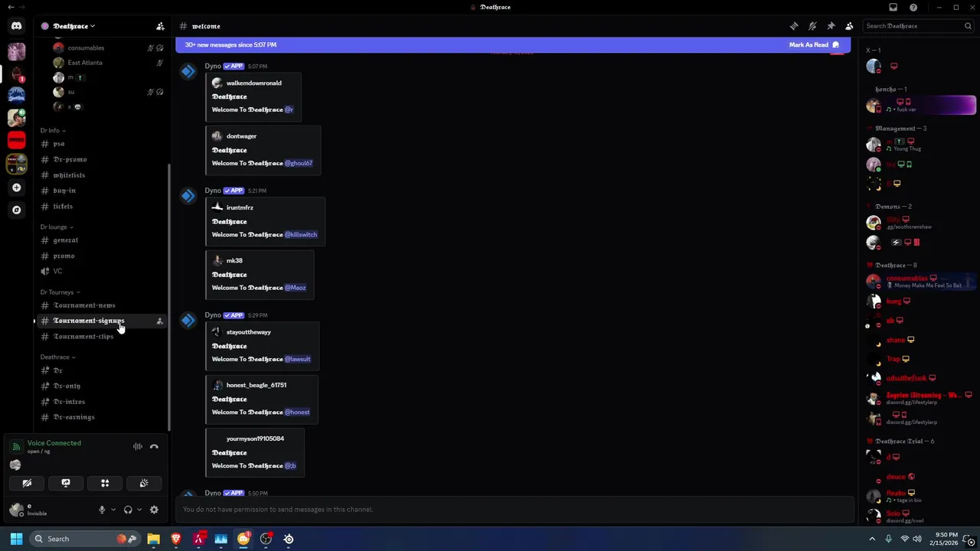Open Brave browser from taskbar
The height and width of the screenshot is (551, 980).
(176, 539)
